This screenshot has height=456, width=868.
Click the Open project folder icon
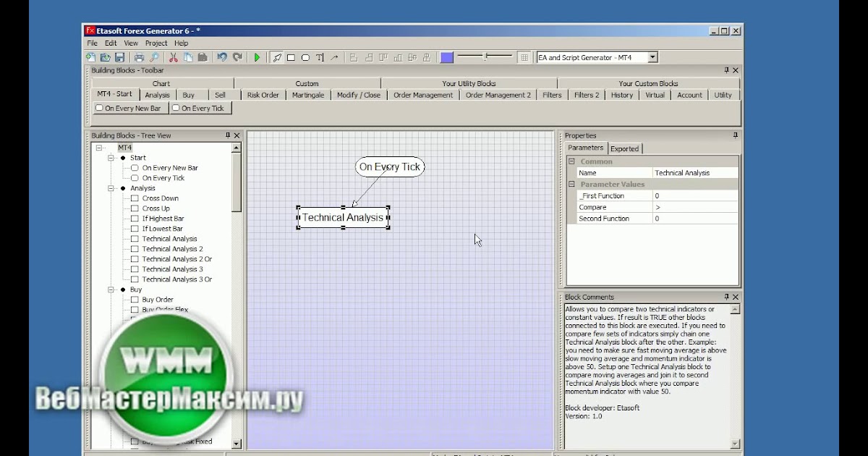[105, 57]
